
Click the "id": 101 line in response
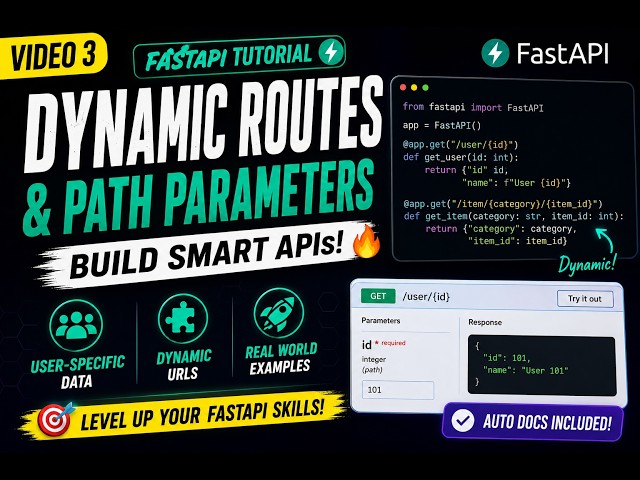tap(507, 358)
